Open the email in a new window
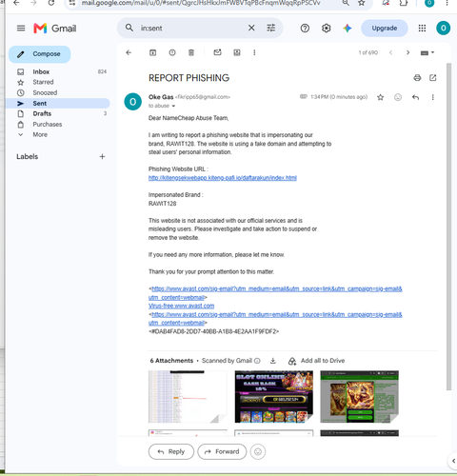The height and width of the screenshot is (476, 457). pyautogui.click(x=433, y=78)
